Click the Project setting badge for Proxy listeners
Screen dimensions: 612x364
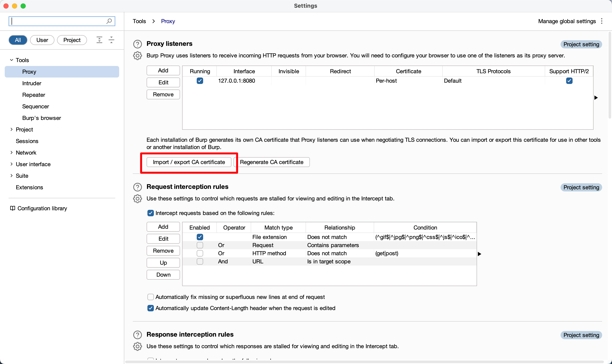(x=581, y=44)
